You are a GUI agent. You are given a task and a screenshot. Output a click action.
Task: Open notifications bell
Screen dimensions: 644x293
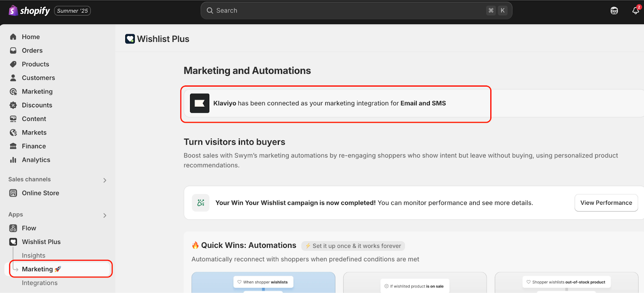coord(636,10)
